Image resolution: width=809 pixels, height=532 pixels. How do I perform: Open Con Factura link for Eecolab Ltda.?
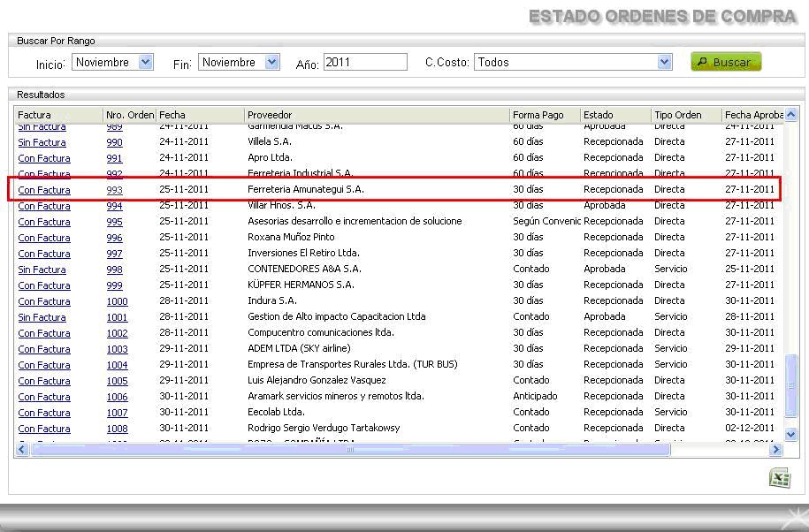(x=44, y=413)
